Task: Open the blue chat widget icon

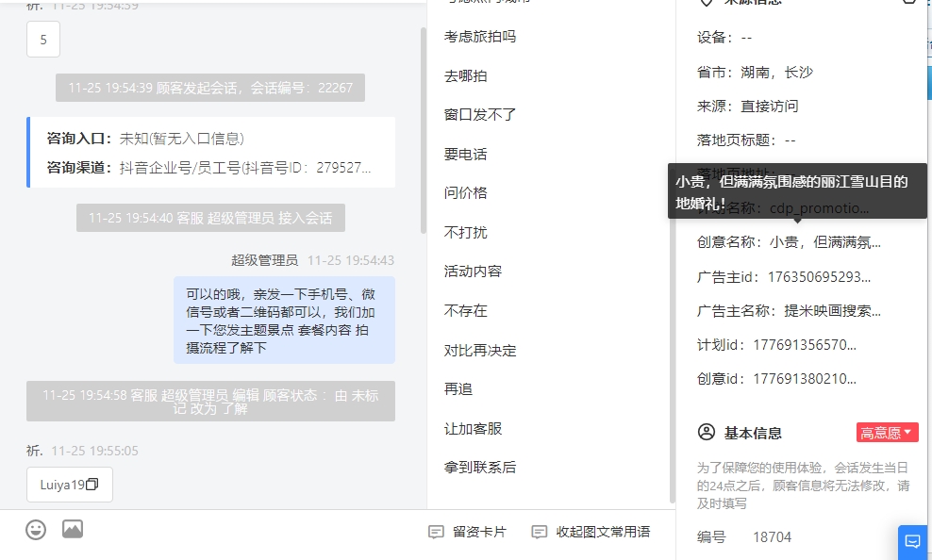Action: [912, 541]
